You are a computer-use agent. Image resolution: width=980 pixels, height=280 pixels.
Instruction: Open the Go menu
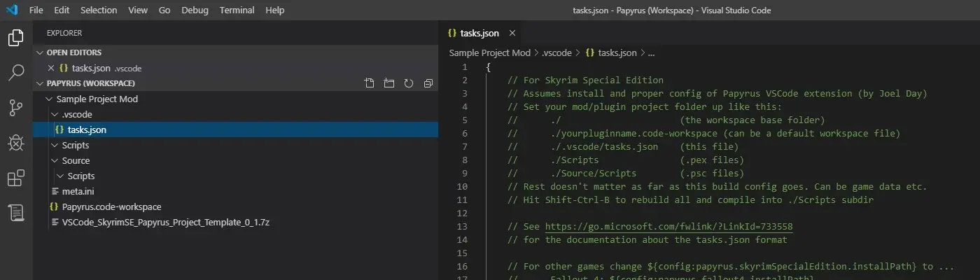point(164,10)
